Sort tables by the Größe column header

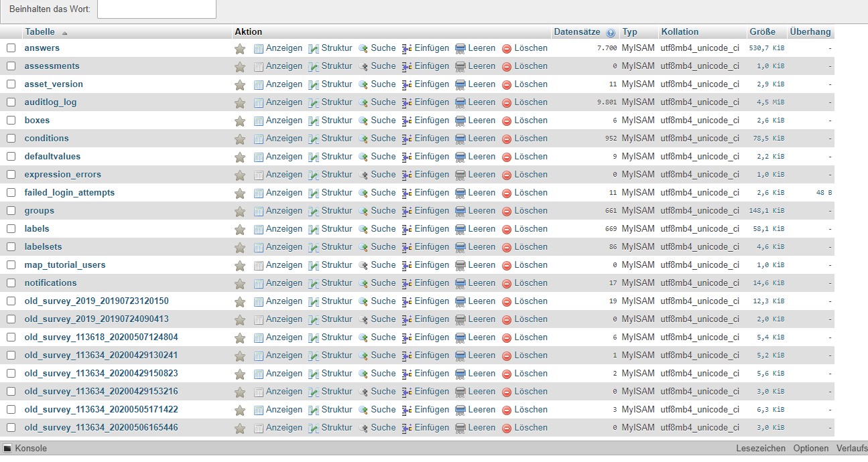click(x=762, y=31)
